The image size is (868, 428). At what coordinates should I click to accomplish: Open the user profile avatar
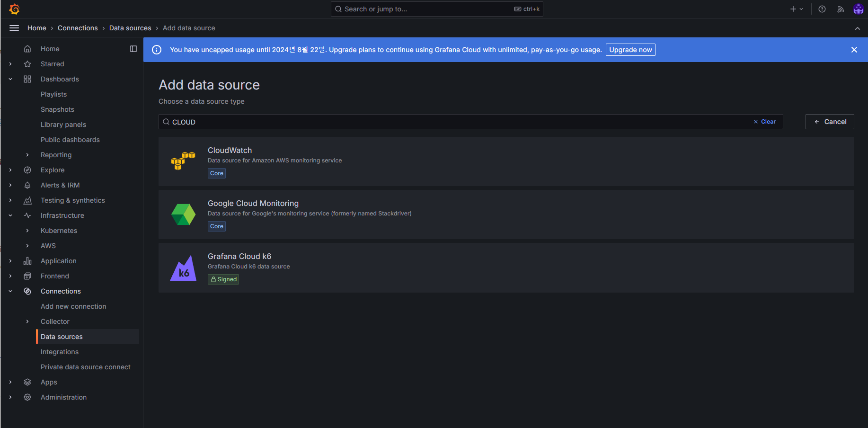[858, 9]
